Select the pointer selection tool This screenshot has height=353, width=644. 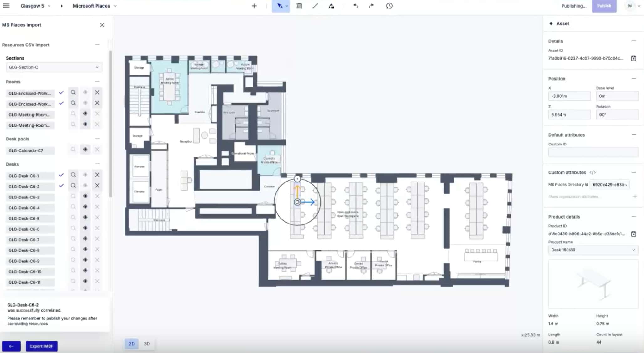pos(280,6)
